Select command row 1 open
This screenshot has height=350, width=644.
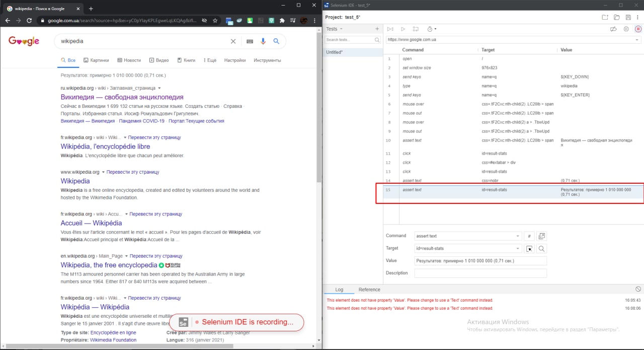tap(513, 59)
